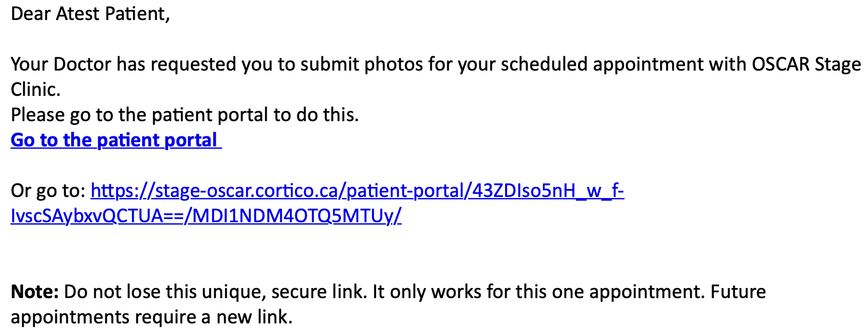Screen dimensions: 868x336
Task: Click the words "Your Doctor"
Action: (x=61, y=64)
